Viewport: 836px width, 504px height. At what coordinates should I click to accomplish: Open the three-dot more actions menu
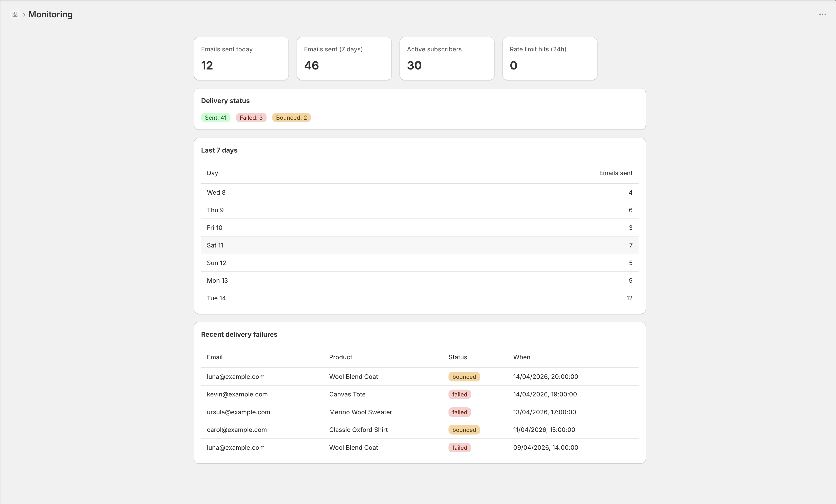pos(822,14)
